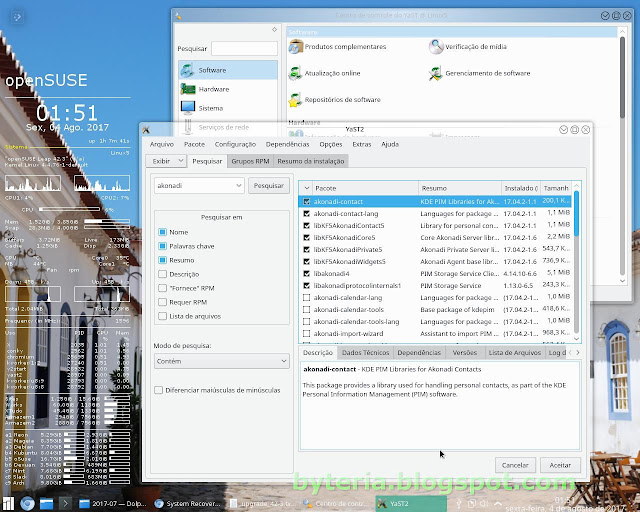Click control center right pane scrollbar
This screenshot has height=512, width=640.
pos(622,155)
